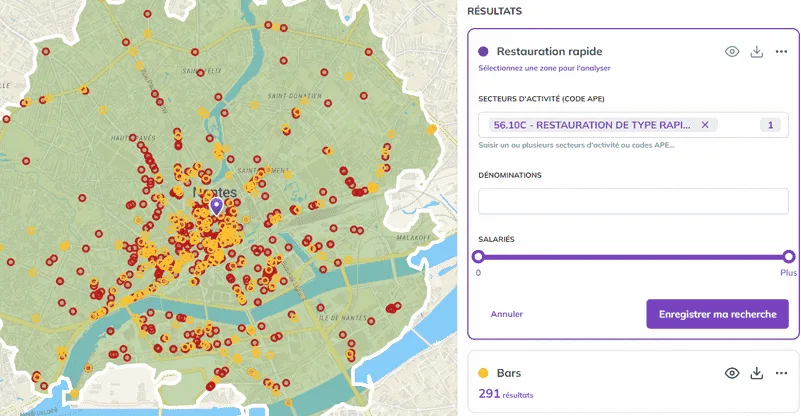The height and width of the screenshot is (416, 801).
Task: Toggle visibility of Restauration rapide layer
Action: pyautogui.click(x=732, y=52)
